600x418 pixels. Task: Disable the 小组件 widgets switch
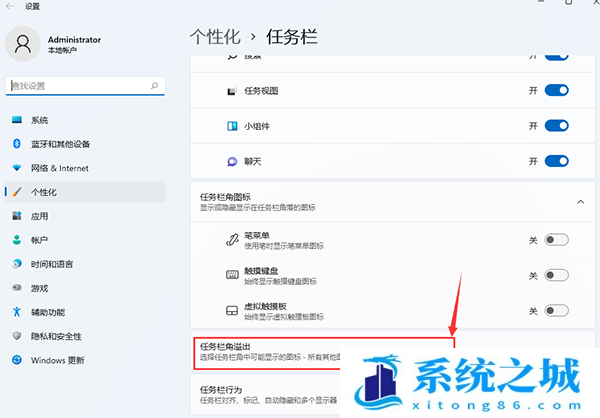pos(556,126)
